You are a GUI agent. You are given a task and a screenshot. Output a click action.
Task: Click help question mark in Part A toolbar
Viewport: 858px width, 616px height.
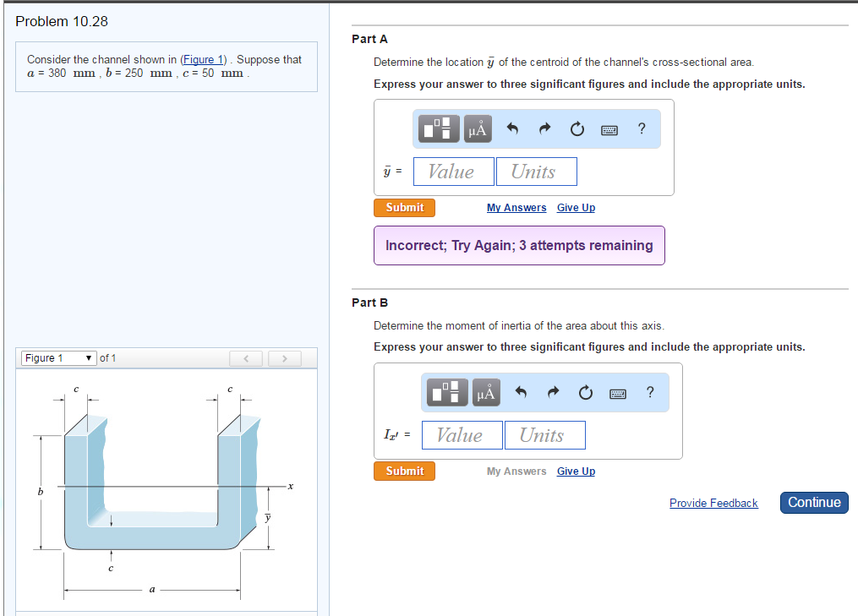(x=642, y=128)
